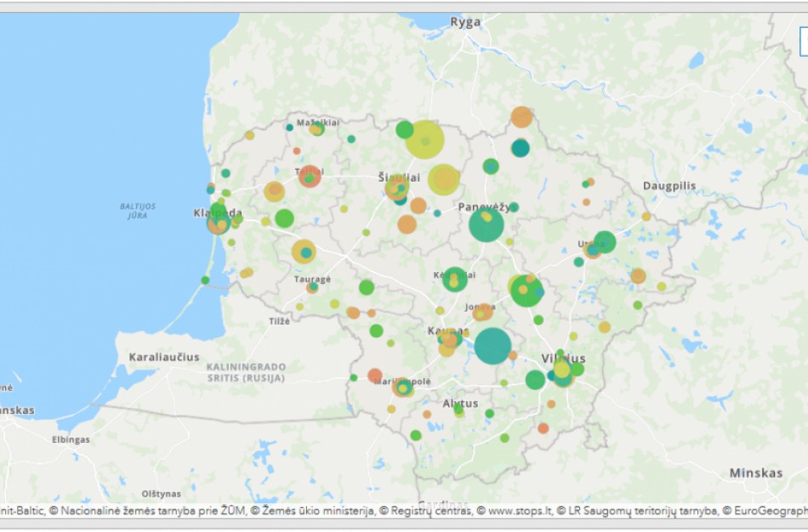
Task: Click the small marker near Mažeikiai
Action: coord(316,129)
